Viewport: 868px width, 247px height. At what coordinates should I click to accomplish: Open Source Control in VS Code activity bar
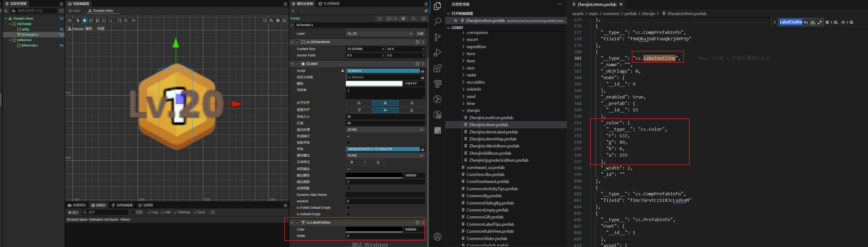click(437, 37)
